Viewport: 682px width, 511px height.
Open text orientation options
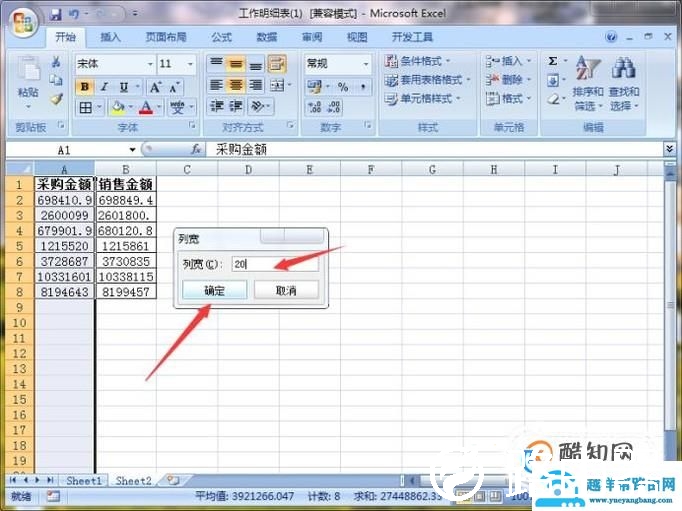tap(261, 106)
